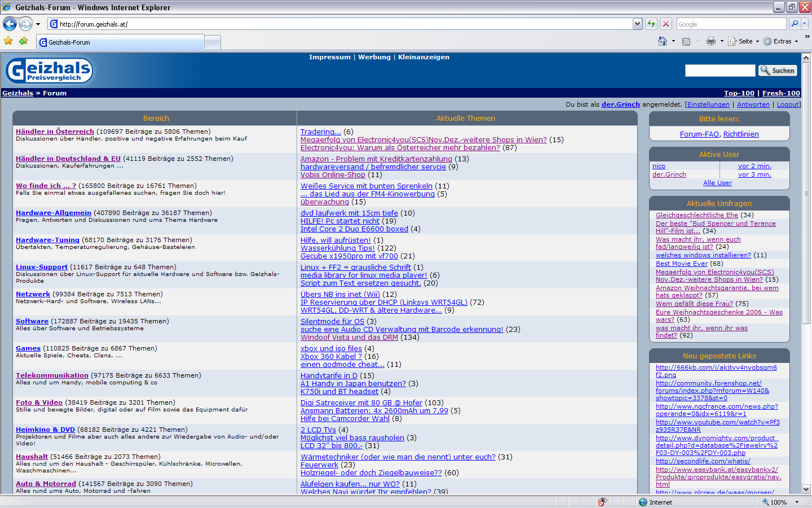Viewport: 812px width, 508px height.
Task: Click the status bar security zone icon
Action: click(x=602, y=502)
